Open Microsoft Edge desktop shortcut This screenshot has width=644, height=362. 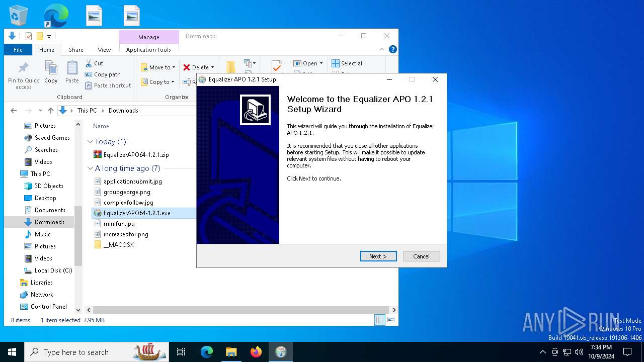(x=56, y=16)
